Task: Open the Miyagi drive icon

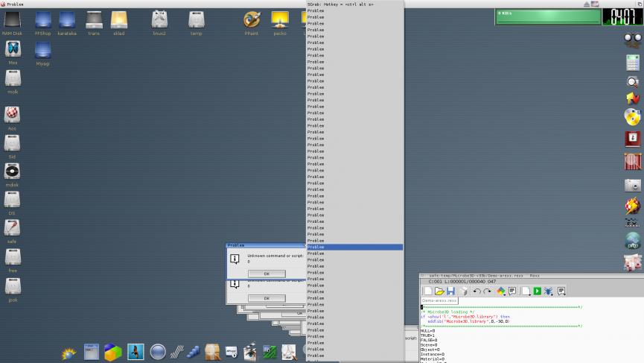Action: [42, 51]
